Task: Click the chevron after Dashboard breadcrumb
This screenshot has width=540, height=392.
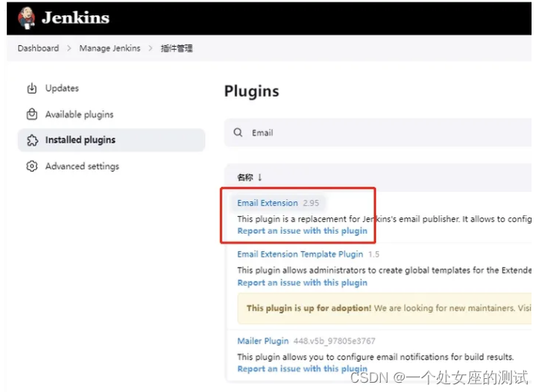Action: tap(69, 48)
